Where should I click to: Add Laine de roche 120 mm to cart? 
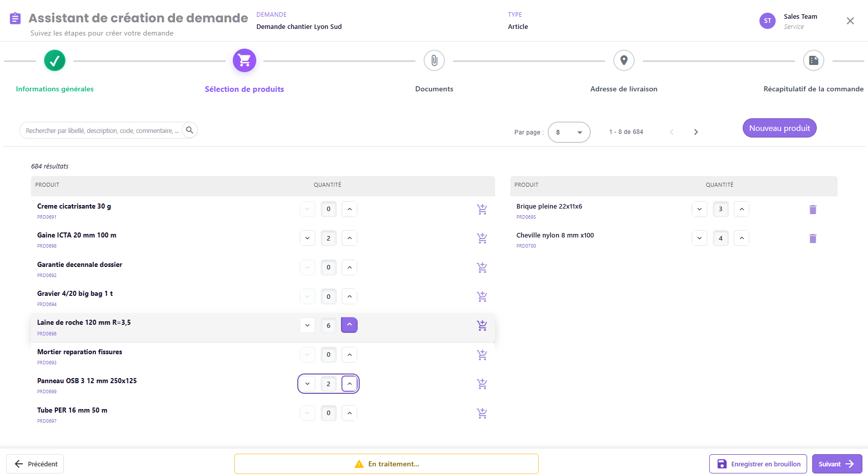[482, 325]
